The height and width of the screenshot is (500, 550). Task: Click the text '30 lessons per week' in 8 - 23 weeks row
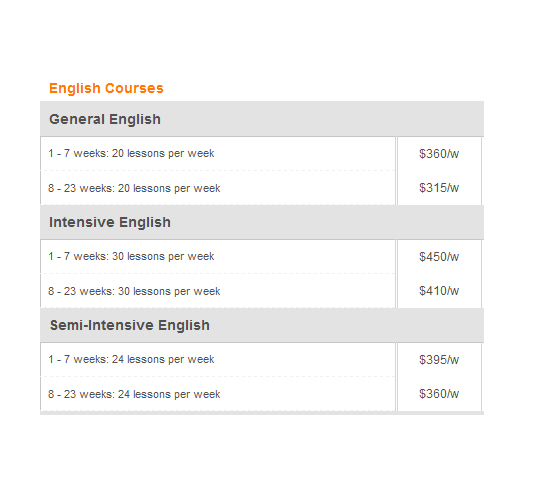(x=169, y=291)
